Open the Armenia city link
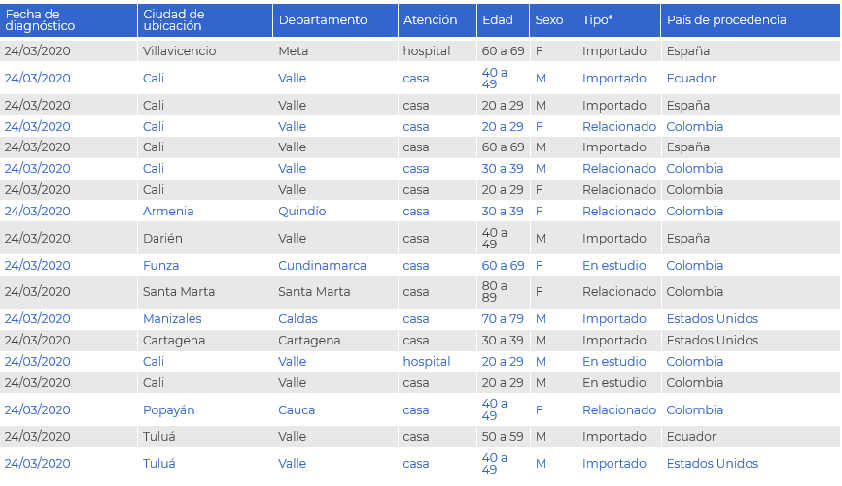842x486 pixels. tap(168, 211)
